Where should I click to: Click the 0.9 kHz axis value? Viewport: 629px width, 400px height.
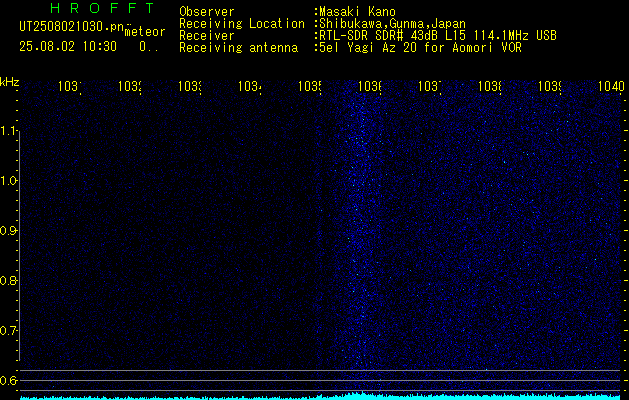(x=8, y=231)
